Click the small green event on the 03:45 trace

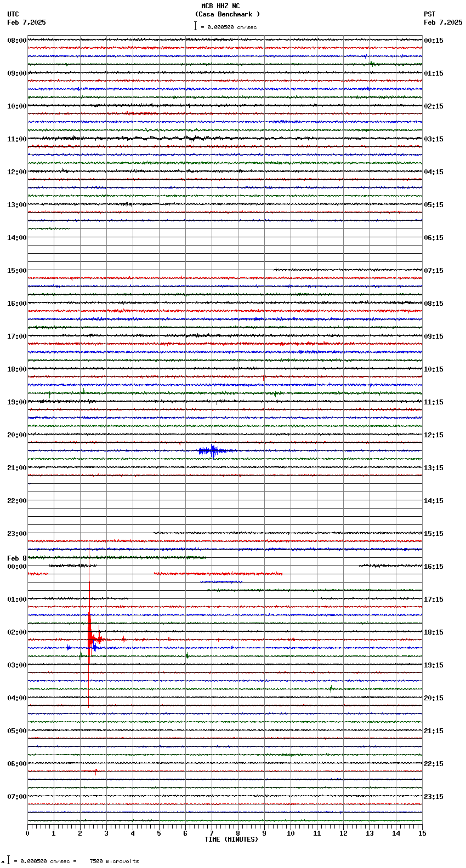tap(331, 688)
